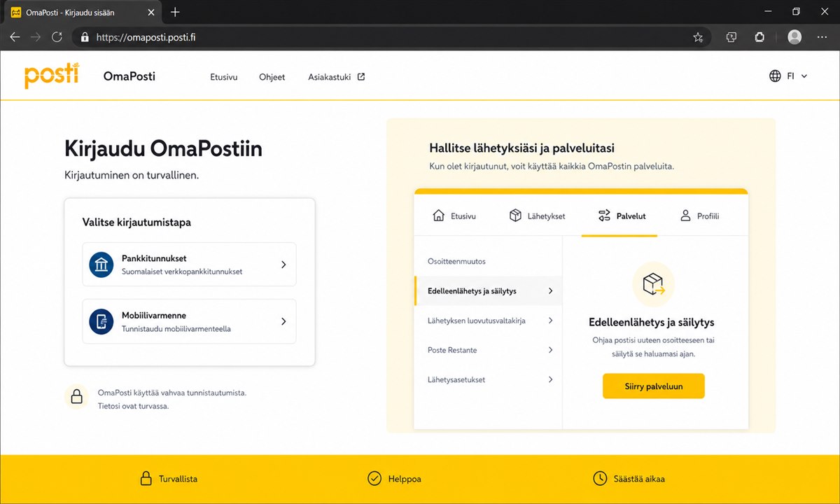Click the bank building icon
Image resolution: width=840 pixels, height=504 pixels.
coord(101,265)
